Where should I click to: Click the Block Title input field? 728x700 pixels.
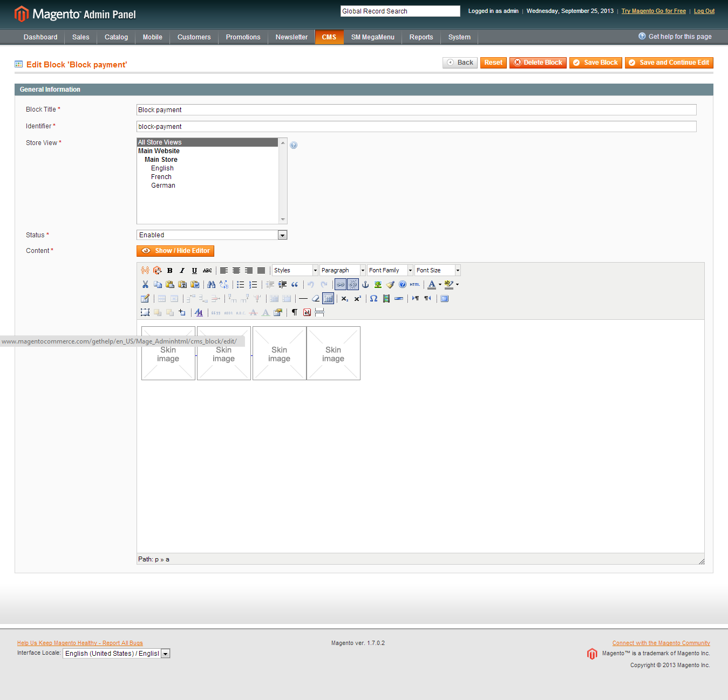(417, 109)
